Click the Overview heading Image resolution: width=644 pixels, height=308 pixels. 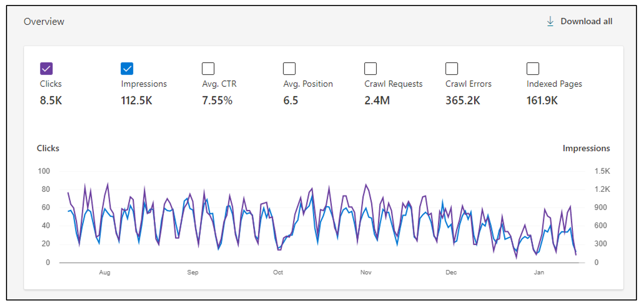click(44, 22)
